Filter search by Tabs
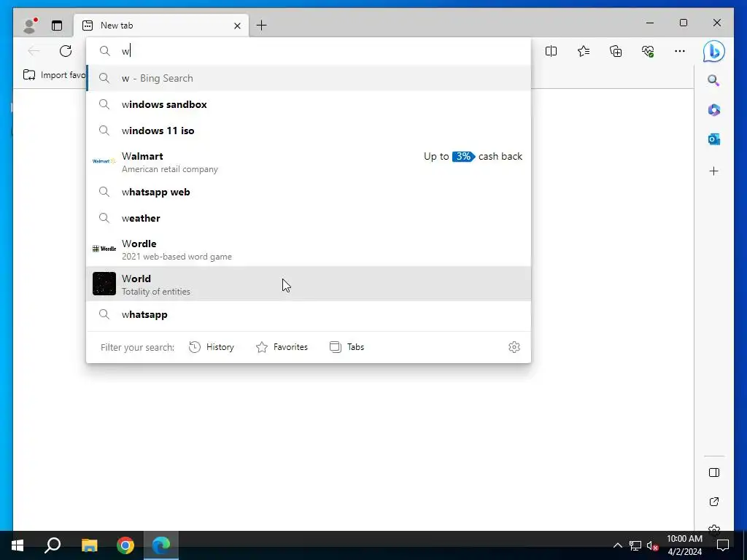The image size is (747, 560). [347, 347]
